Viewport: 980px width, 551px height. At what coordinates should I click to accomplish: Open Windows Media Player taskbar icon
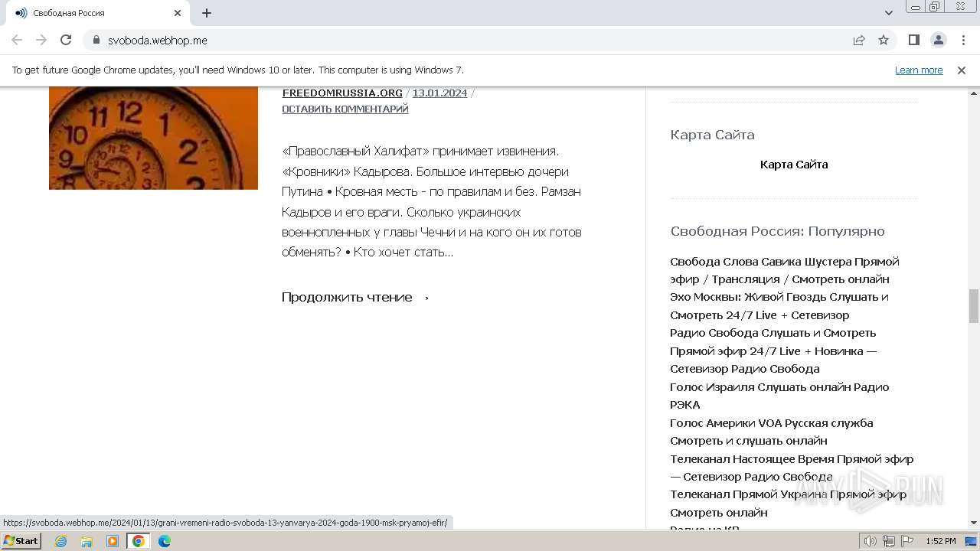[113, 541]
